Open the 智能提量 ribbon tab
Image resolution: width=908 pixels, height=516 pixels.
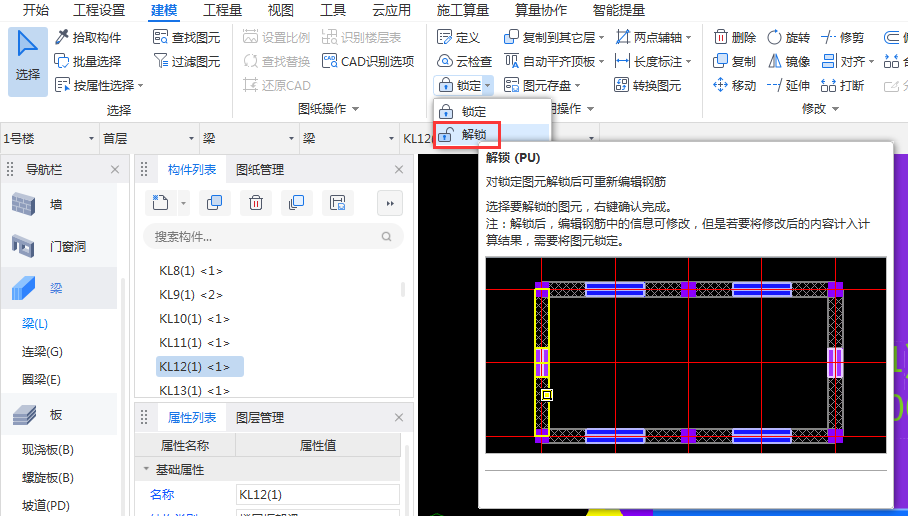point(618,10)
